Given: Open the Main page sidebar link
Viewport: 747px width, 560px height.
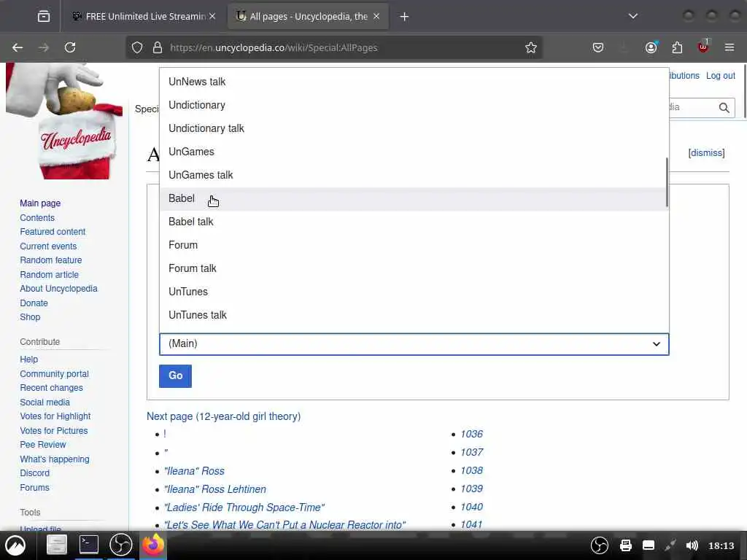Looking at the screenshot, I should [x=40, y=203].
